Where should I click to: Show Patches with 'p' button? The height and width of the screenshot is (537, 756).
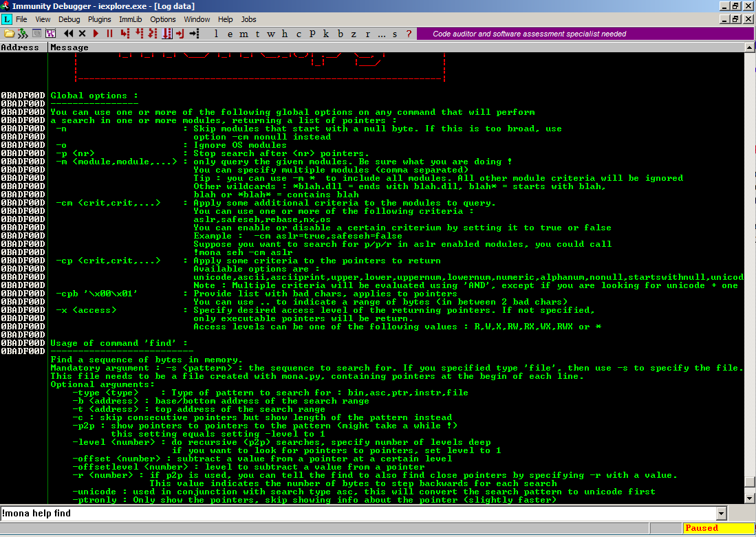tap(312, 34)
